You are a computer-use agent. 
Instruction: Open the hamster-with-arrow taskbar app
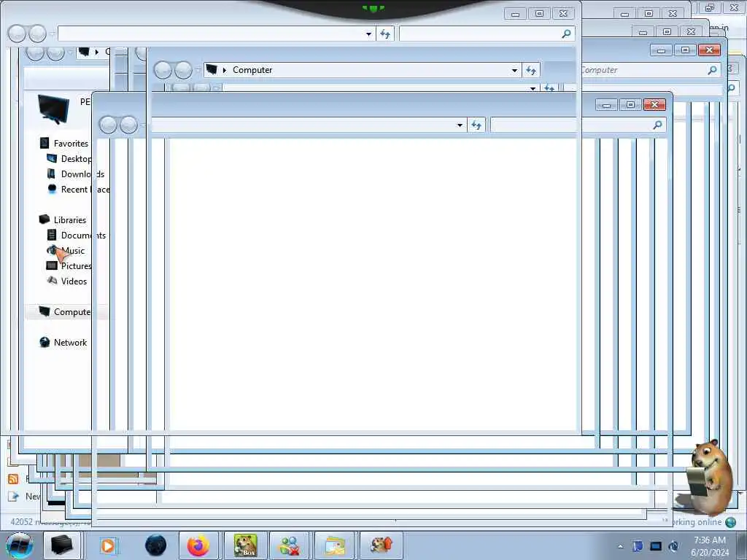coord(381,545)
